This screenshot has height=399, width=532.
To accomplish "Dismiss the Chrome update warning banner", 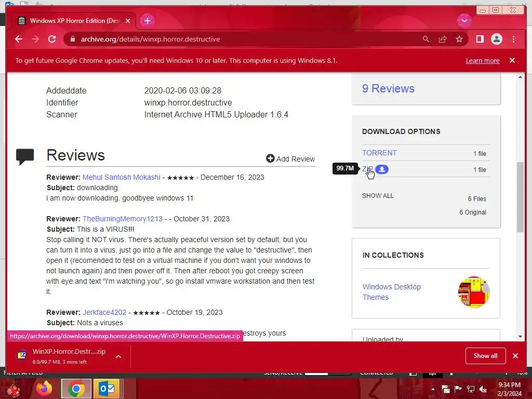I will pyautogui.click(x=512, y=60).
